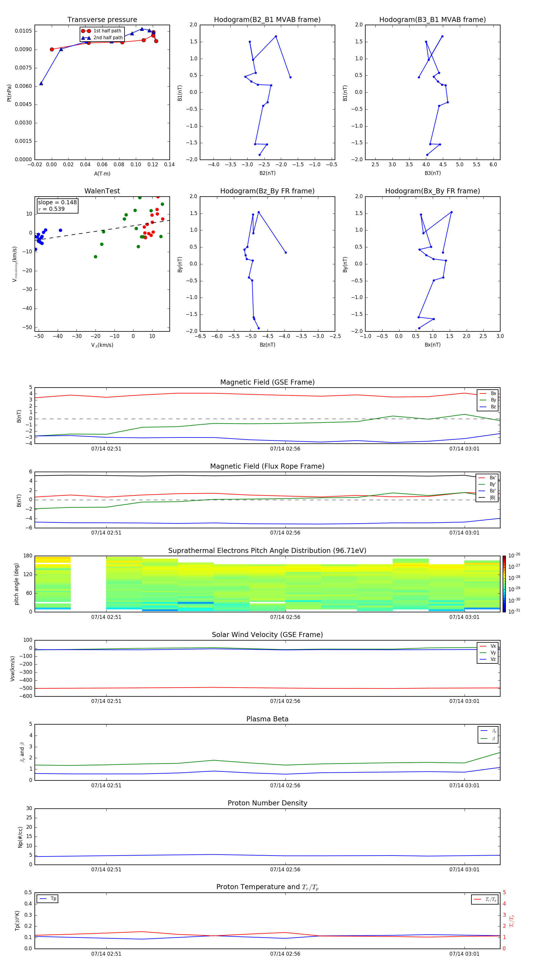This screenshot has width=535, height=980.
Task: Click '07/14 03:01' tick under Proton Temperature plot
Action: point(464,954)
